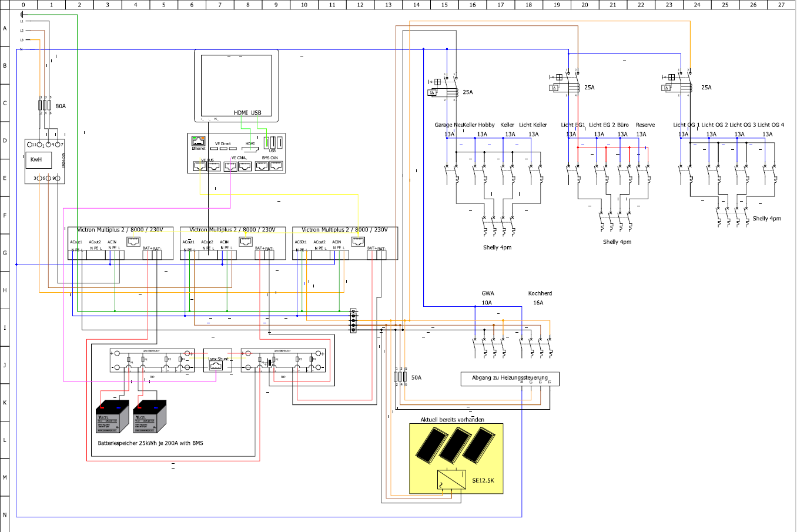Select the Reserve circuit label
Image resolution: width=797 pixels, height=532 pixels.
pyautogui.click(x=645, y=125)
